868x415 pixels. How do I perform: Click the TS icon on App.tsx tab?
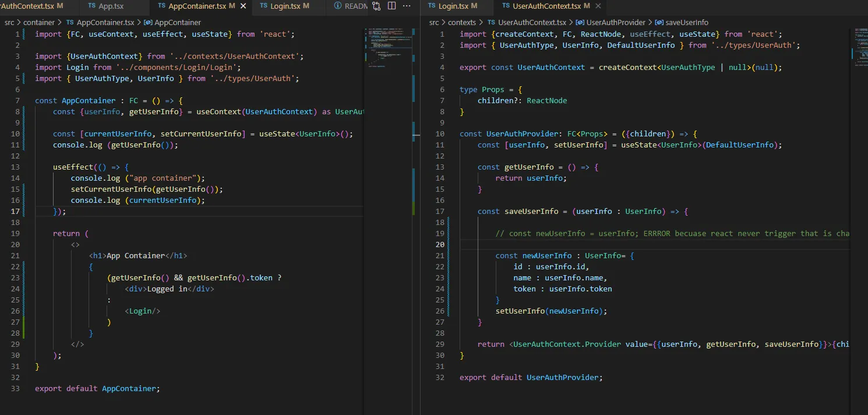pos(92,6)
